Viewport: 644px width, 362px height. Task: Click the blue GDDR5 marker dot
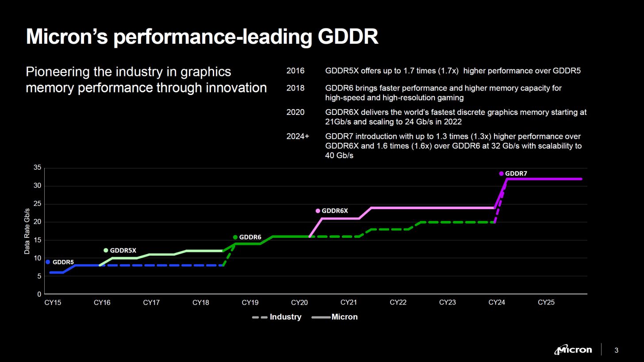(48, 262)
